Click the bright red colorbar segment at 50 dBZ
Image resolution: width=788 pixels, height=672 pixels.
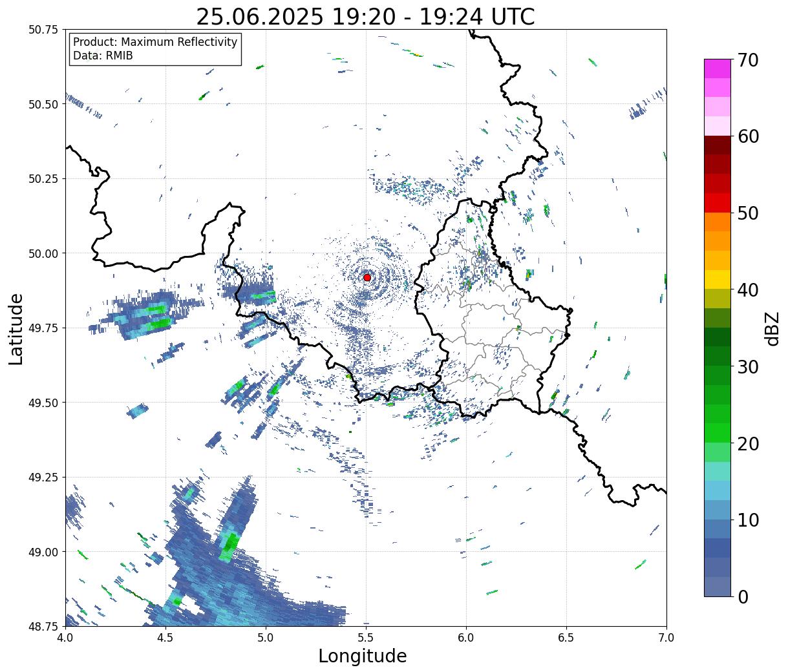point(718,203)
